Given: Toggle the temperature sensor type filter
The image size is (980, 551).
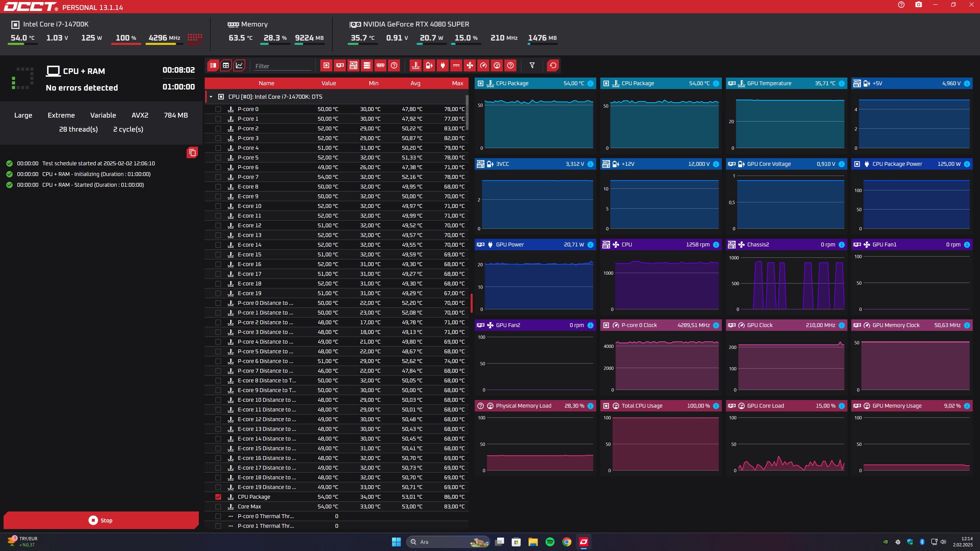Looking at the screenshot, I should click(x=416, y=65).
